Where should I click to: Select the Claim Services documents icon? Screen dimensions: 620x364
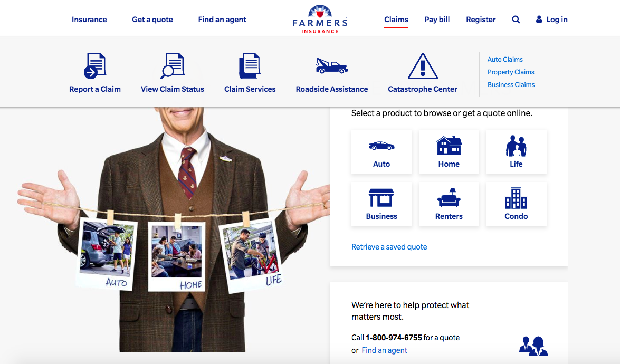pyautogui.click(x=250, y=65)
